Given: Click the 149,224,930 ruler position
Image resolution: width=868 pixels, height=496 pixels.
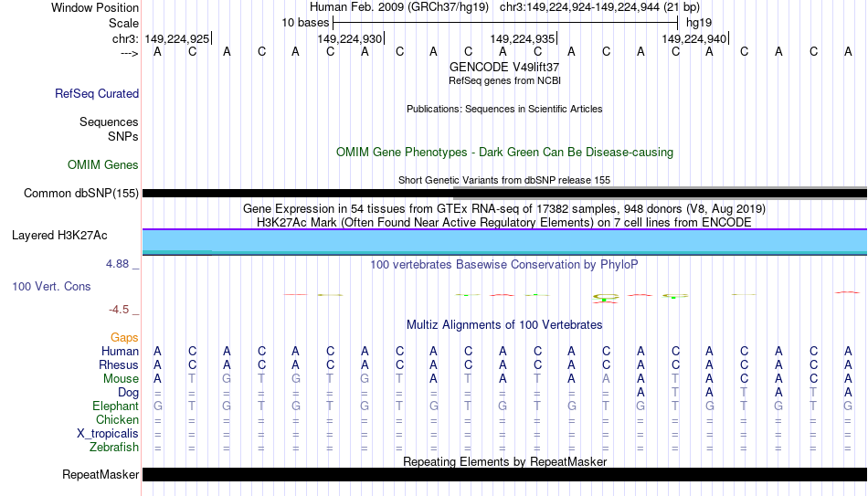Looking at the screenshot, I should coord(350,38).
